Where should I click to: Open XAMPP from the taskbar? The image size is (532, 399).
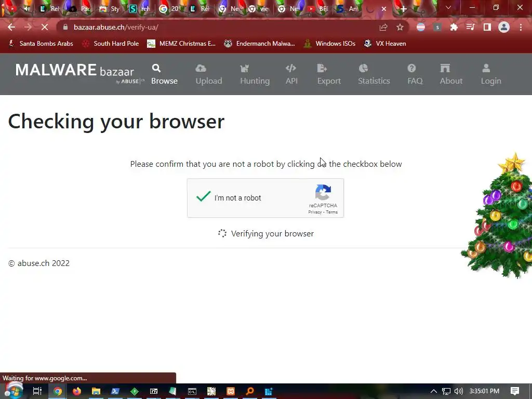coord(231,391)
